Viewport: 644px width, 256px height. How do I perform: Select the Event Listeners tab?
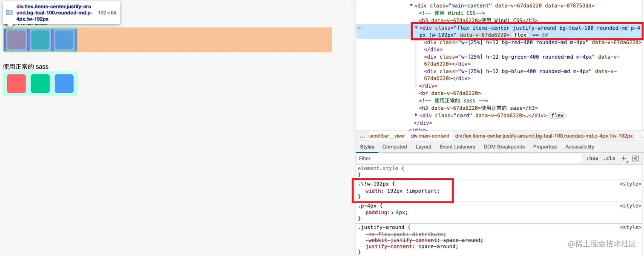(457, 147)
